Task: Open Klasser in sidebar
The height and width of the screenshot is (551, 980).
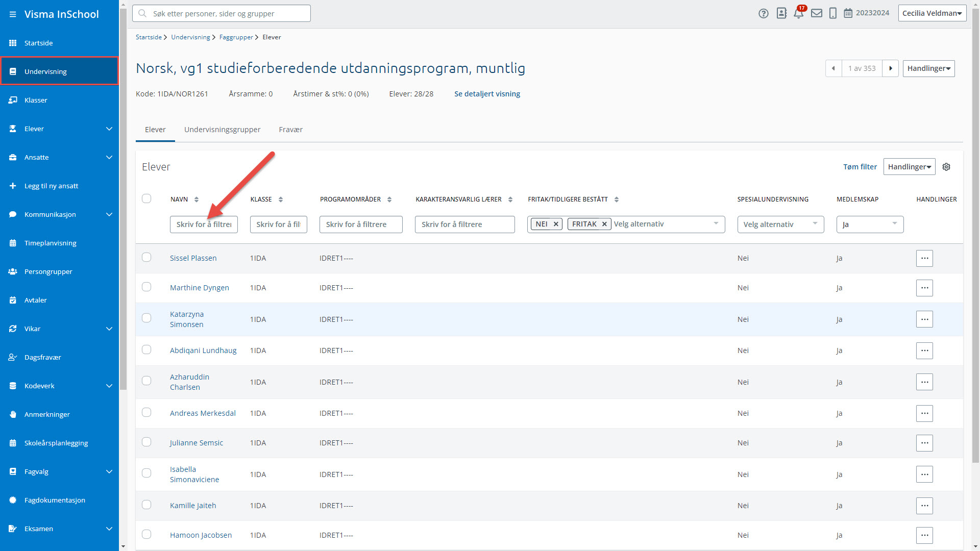Action: click(60, 100)
